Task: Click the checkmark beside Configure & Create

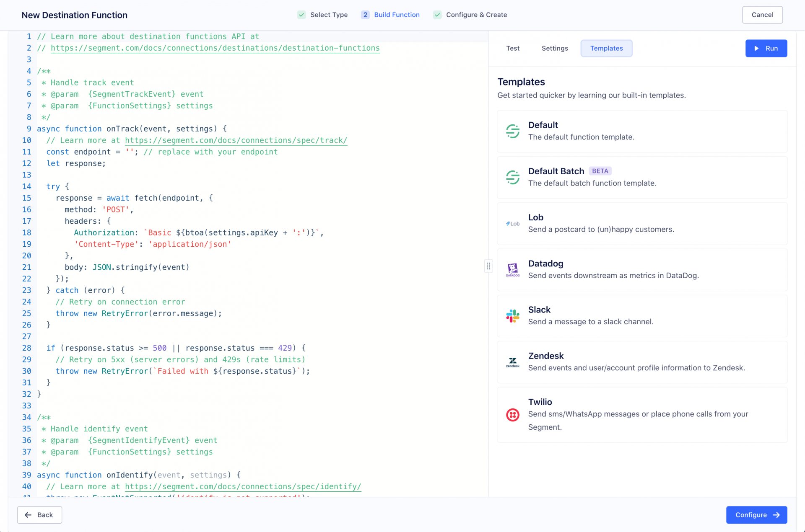Action: point(437,15)
